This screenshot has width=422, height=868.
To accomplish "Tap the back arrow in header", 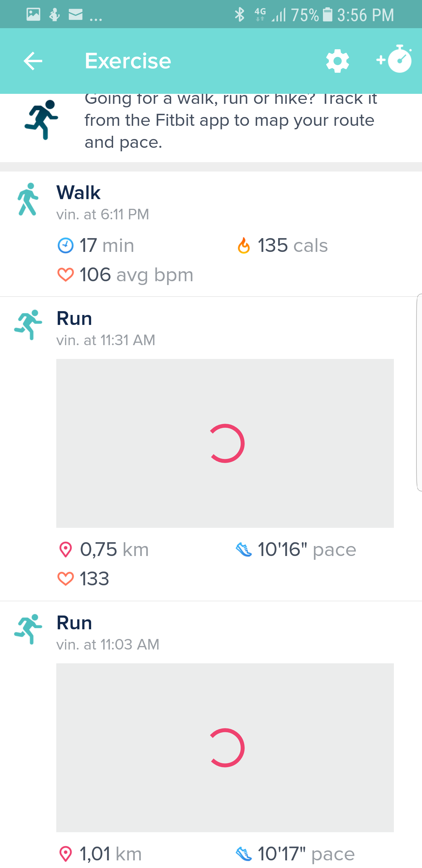I will (x=33, y=61).
